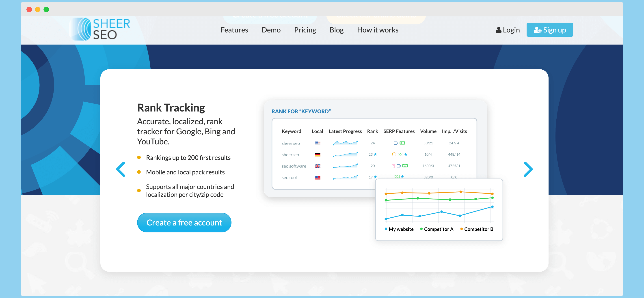The image size is (644, 298).
Task: Open the Features navigation menu item
Action: (x=235, y=30)
